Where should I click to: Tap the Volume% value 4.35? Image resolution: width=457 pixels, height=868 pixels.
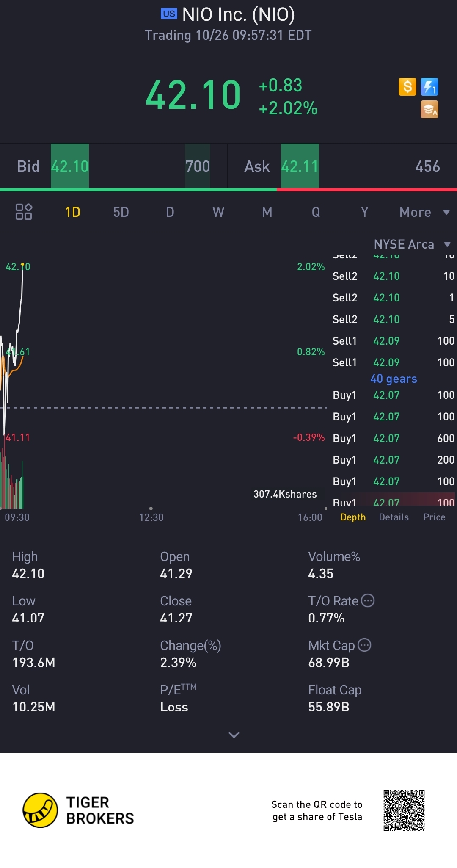[x=321, y=573]
